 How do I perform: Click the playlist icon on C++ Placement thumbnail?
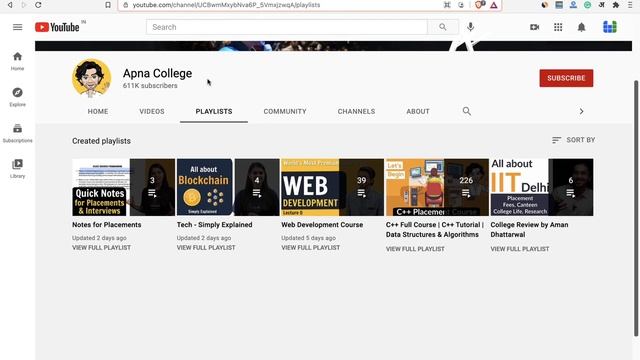466,193
